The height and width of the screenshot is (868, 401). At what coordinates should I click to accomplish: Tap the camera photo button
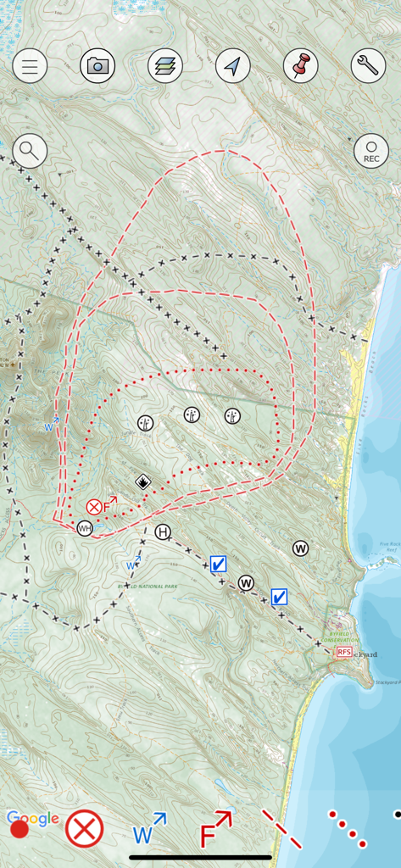pyautogui.click(x=97, y=66)
